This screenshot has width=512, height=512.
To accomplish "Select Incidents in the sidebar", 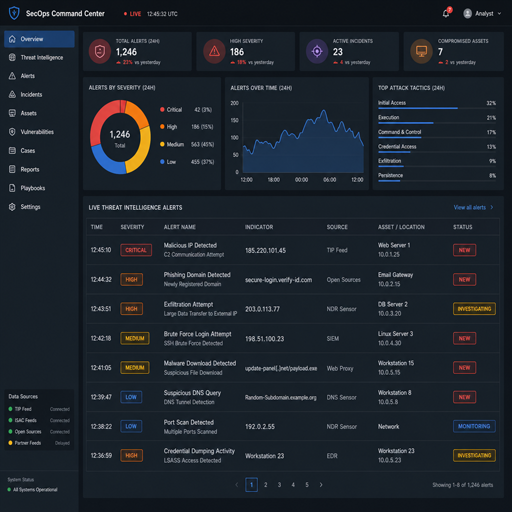I will (39, 95).
